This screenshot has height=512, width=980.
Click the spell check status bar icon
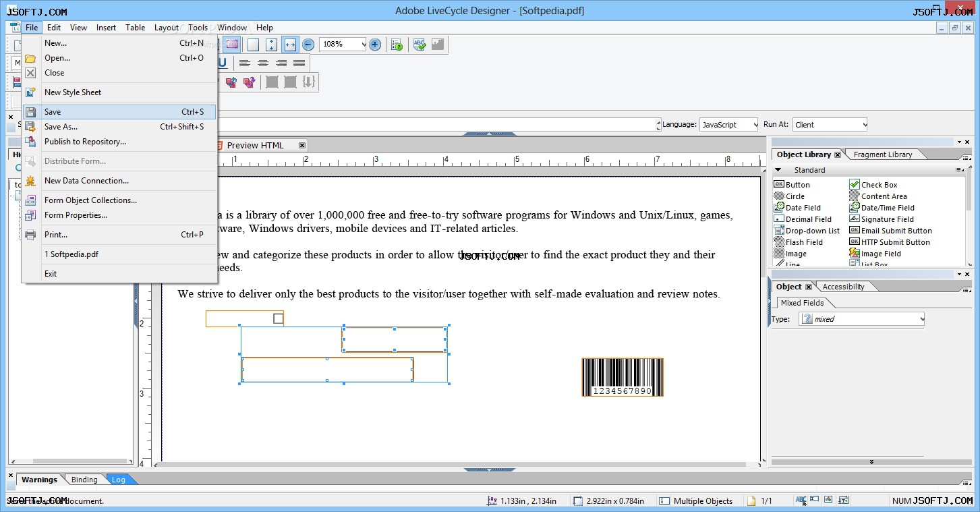tap(801, 501)
